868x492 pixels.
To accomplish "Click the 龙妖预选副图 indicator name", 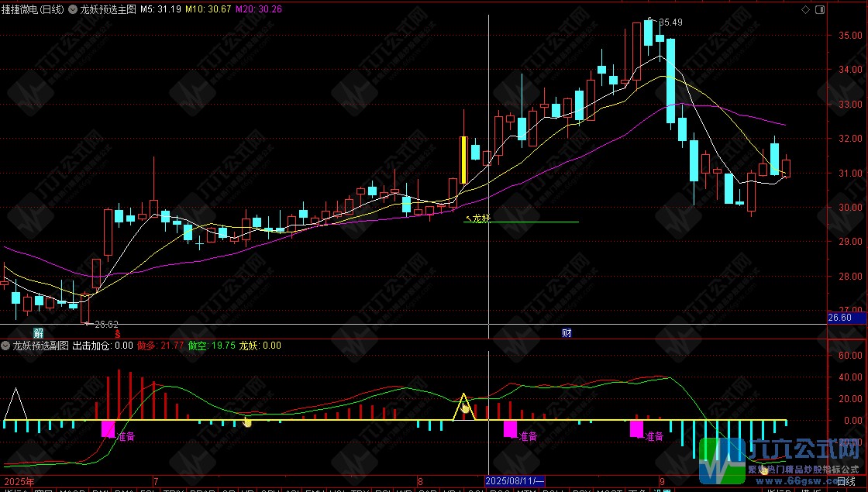I will (41, 346).
